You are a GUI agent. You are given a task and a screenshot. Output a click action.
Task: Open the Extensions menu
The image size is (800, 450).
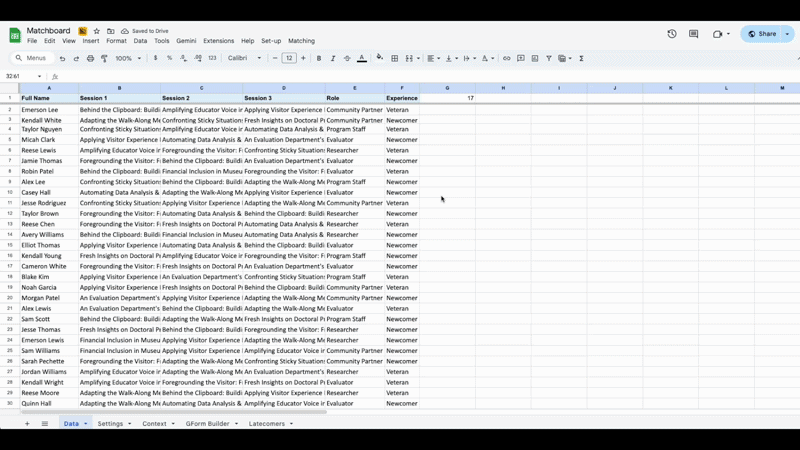(218, 41)
